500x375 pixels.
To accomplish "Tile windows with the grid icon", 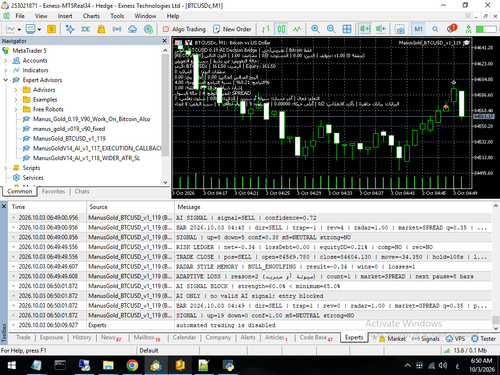I will pos(347,29).
